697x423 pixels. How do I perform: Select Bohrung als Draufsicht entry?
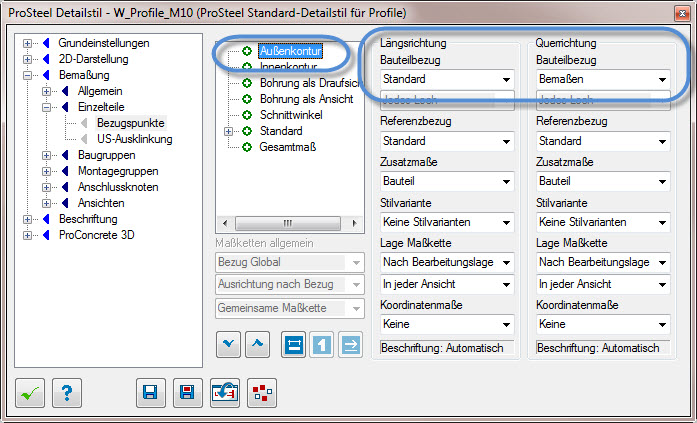point(310,83)
